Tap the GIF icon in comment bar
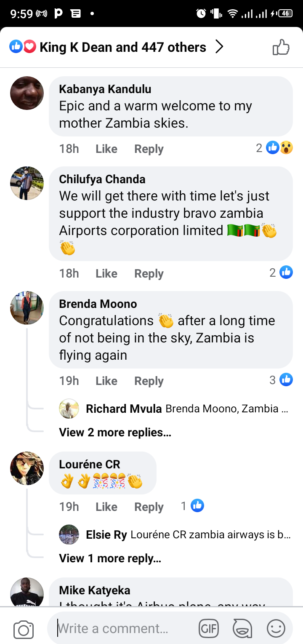303x644 pixels. pyautogui.click(x=209, y=629)
